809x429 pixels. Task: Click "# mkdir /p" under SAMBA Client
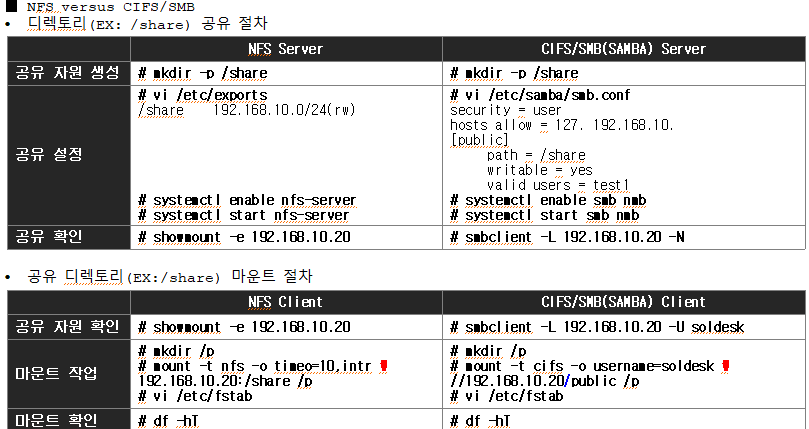click(x=488, y=352)
